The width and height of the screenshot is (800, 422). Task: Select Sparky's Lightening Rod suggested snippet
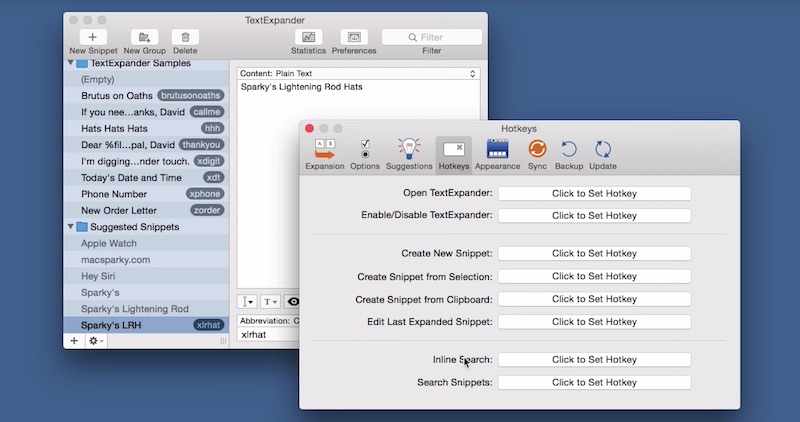[x=146, y=309]
